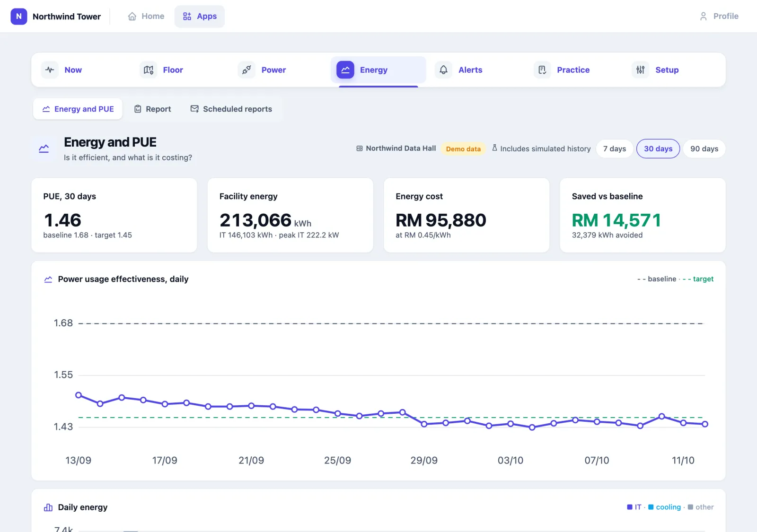Screen dimensions: 757x532
Task: Click the Now pulse icon
Action: click(50, 70)
